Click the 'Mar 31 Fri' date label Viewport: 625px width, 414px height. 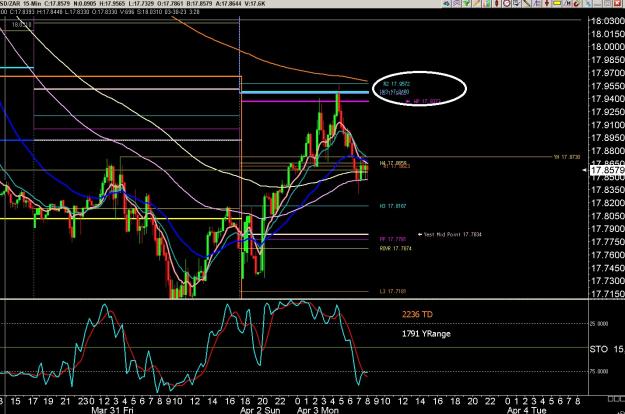tap(112, 410)
